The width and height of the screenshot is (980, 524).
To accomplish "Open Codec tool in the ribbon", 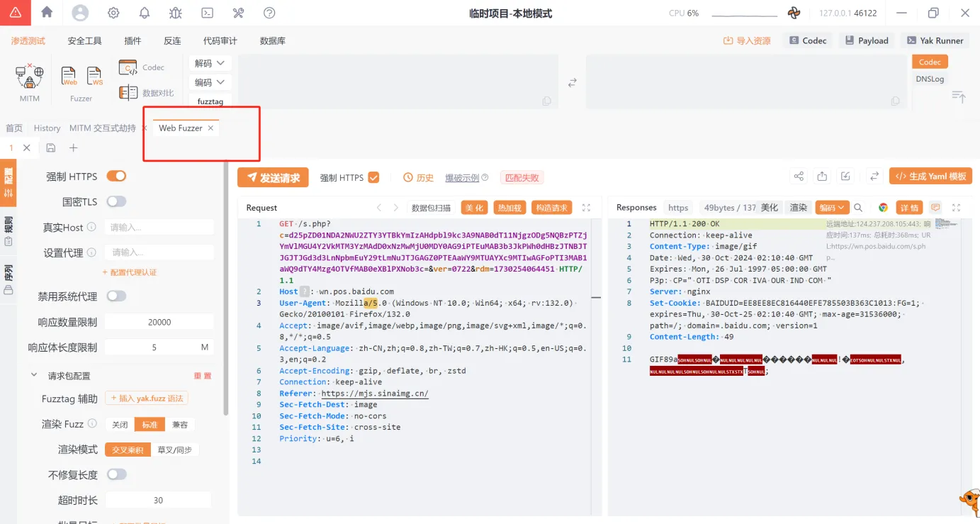I will click(142, 67).
